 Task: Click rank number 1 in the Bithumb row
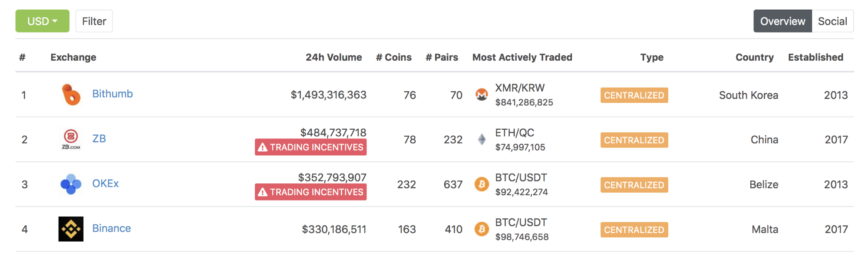click(24, 95)
